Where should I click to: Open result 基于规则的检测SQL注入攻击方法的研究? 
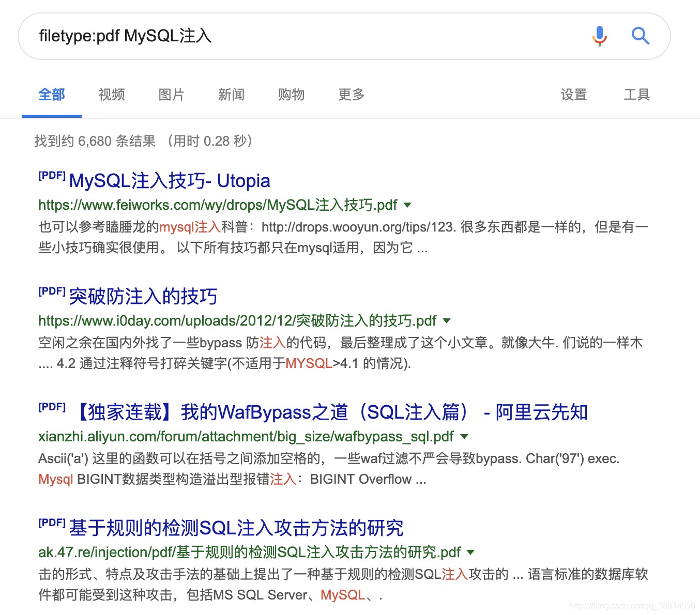236,528
